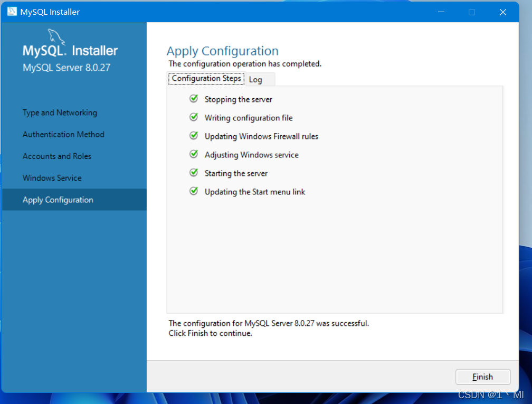Select Apply Configuration in the sidebar
Viewport: 532px width, 404px height.
click(74, 200)
